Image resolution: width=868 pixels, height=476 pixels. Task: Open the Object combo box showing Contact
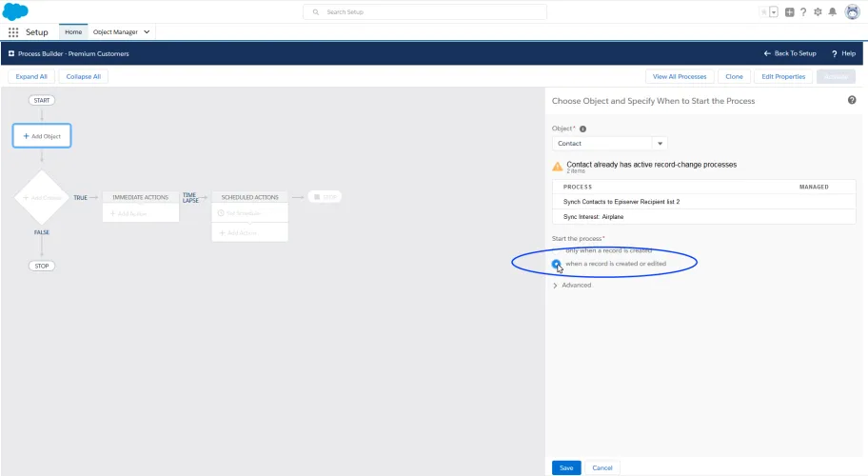click(x=609, y=144)
